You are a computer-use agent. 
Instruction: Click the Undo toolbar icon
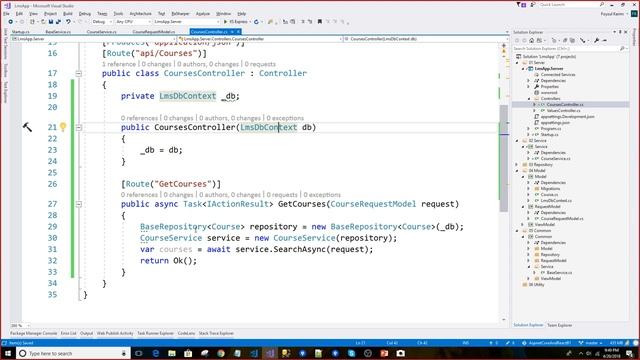click(x=68, y=22)
